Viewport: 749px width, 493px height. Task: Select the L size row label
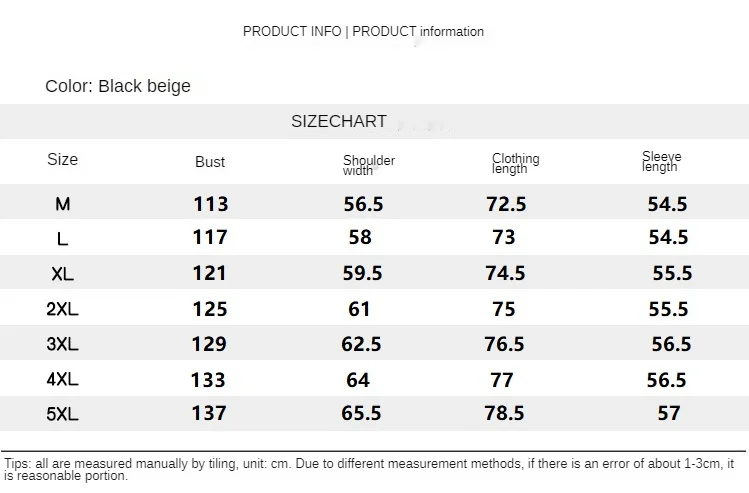(x=63, y=239)
